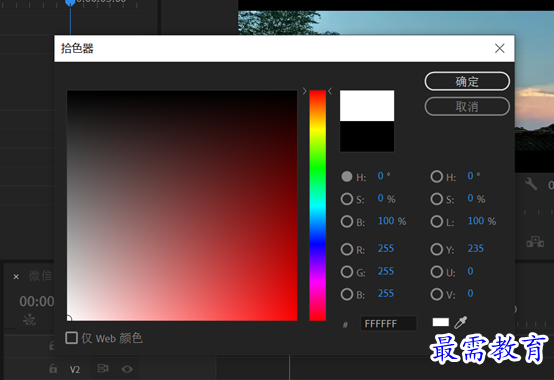Select R red radio button
The height and width of the screenshot is (380, 554).
(x=347, y=249)
